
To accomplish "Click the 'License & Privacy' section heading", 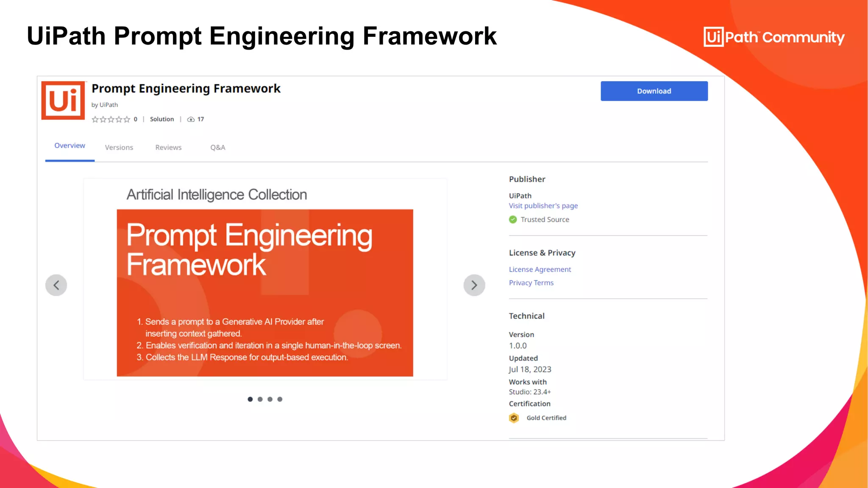I will [542, 253].
